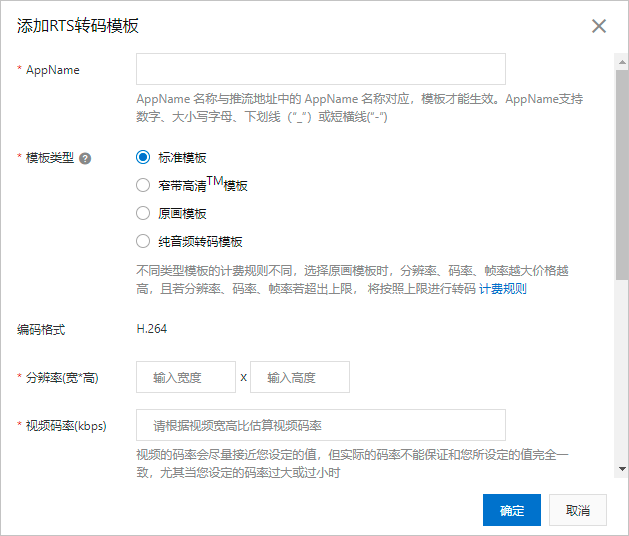Close the 添加RTS转码模板 dialog
Screen dimensions: 629x536
(599, 26)
